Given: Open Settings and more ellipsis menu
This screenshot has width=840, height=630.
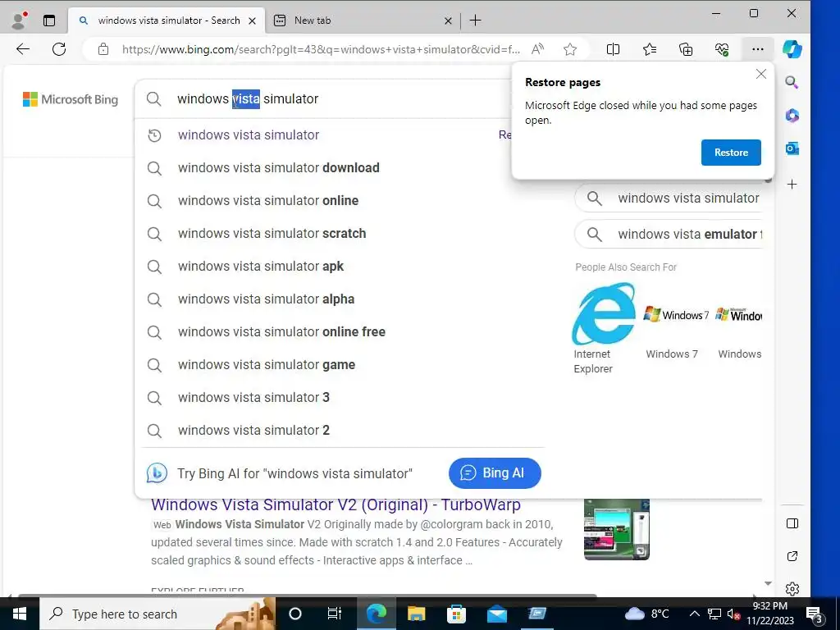Looking at the screenshot, I should tap(757, 49).
